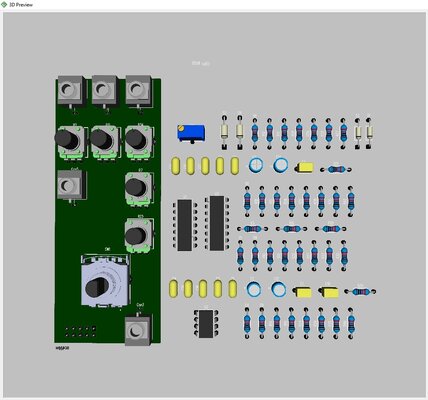Image resolution: width=428 pixels, height=400 pixels.
Task: Select the blue trimmer potentiometer model
Action: [191, 133]
